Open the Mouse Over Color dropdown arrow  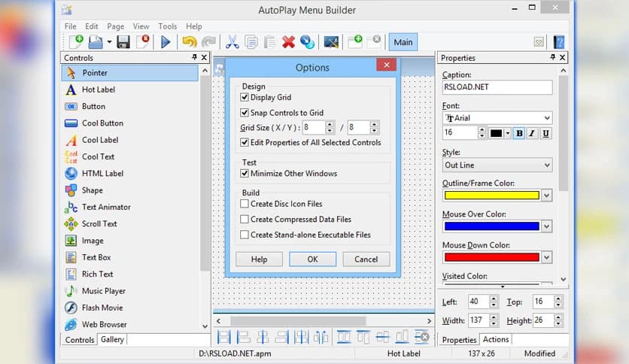point(546,226)
